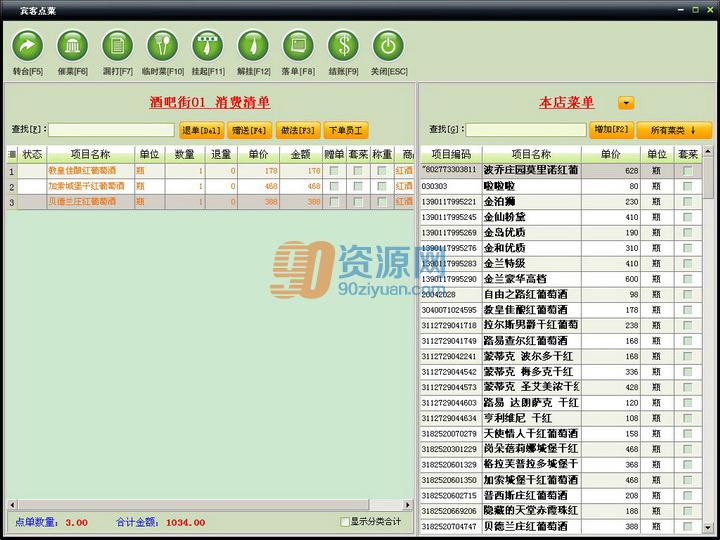Select order row 加索城堡干红葡萄酒
The height and width of the screenshot is (540, 720).
pyautogui.click(x=210, y=186)
